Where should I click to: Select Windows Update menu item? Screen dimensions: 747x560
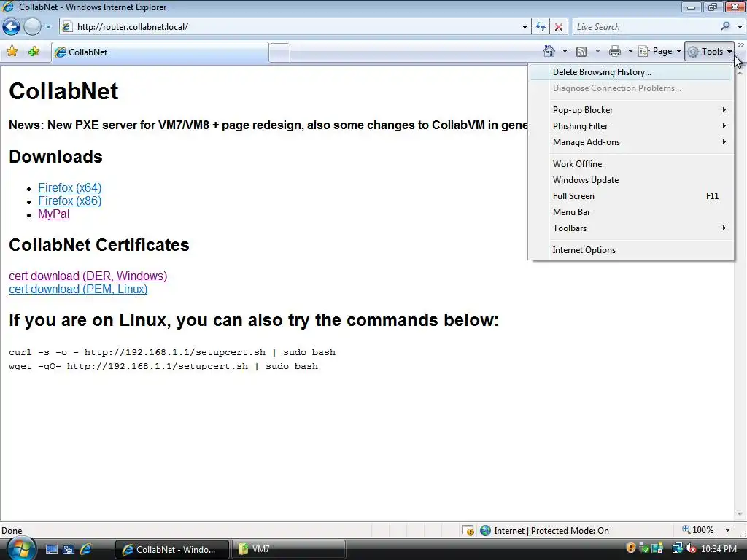tap(631, 180)
